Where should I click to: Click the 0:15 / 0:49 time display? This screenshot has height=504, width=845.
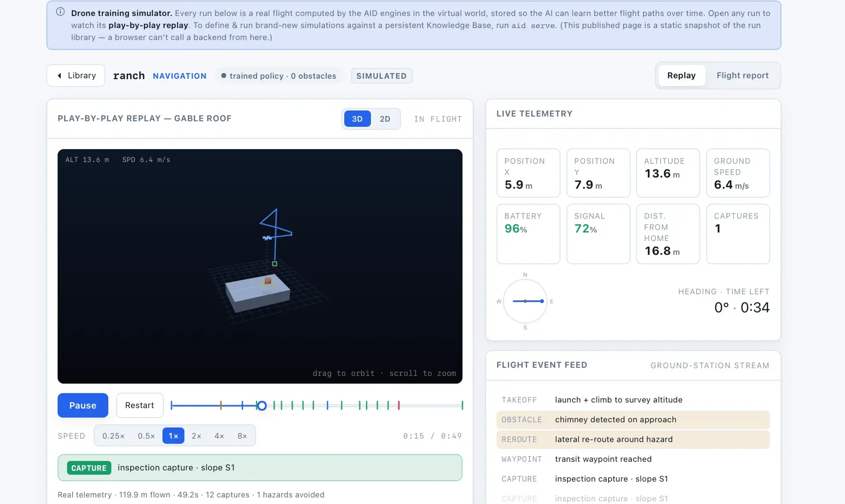coord(432,436)
